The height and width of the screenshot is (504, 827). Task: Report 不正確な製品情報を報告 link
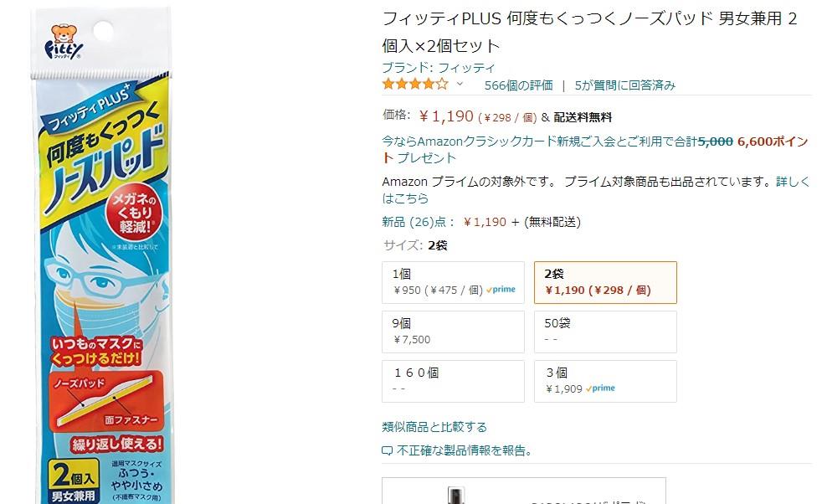click(464, 450)
